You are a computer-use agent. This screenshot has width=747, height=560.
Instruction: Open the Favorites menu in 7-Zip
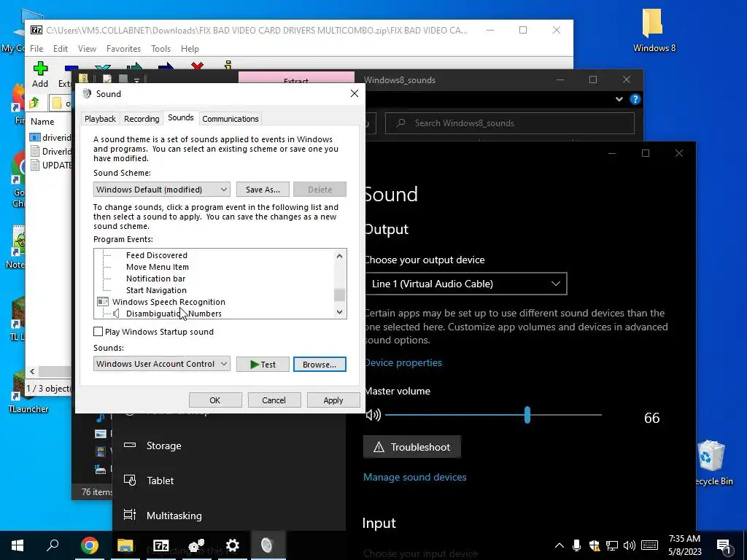click(x=123, y=49)
